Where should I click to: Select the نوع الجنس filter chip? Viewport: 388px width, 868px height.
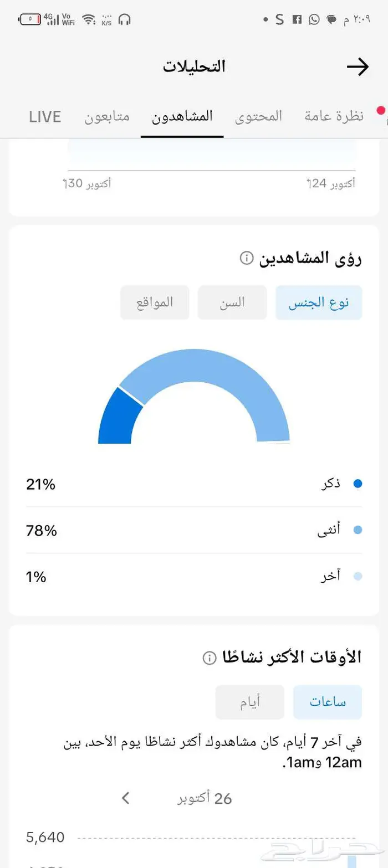click(x=319, y=302)
